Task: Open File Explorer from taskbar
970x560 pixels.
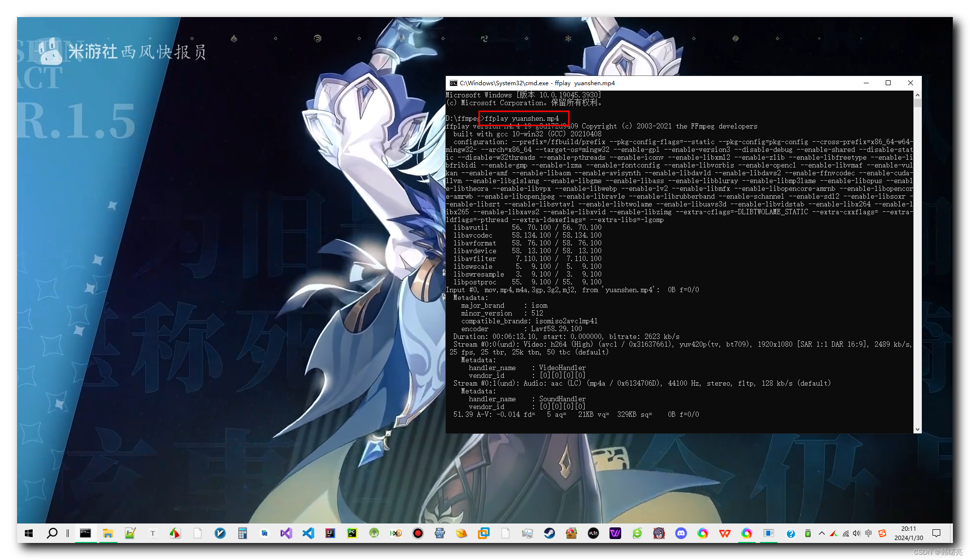Action: [x=108, y=533]
